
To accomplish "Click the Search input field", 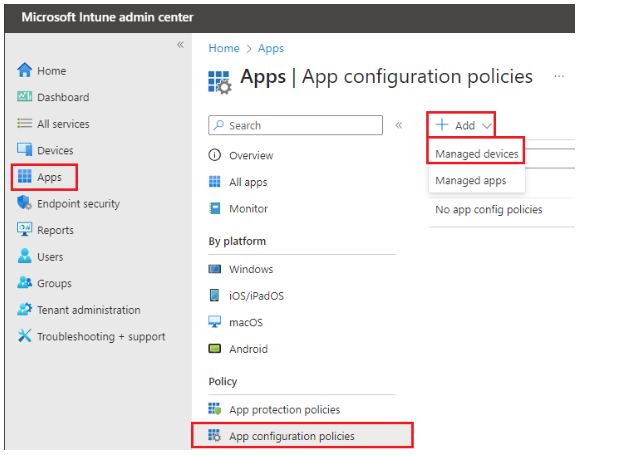I will (x=295, y=125).
